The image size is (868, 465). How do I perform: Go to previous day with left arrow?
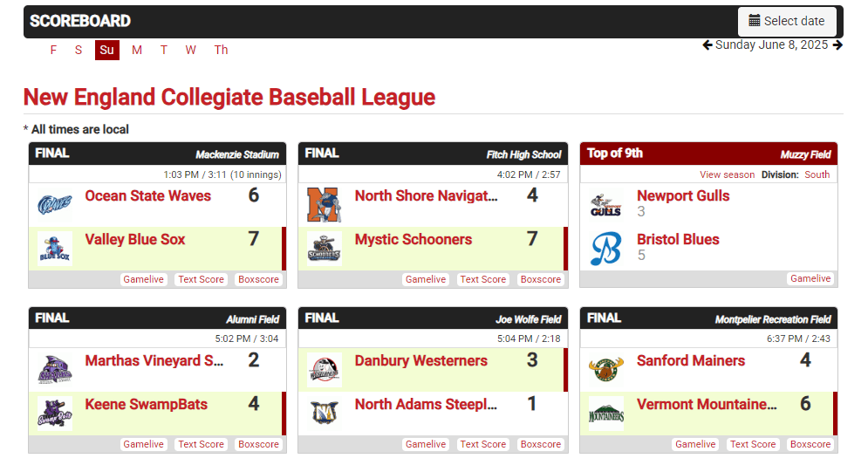(x=707, y=45)
